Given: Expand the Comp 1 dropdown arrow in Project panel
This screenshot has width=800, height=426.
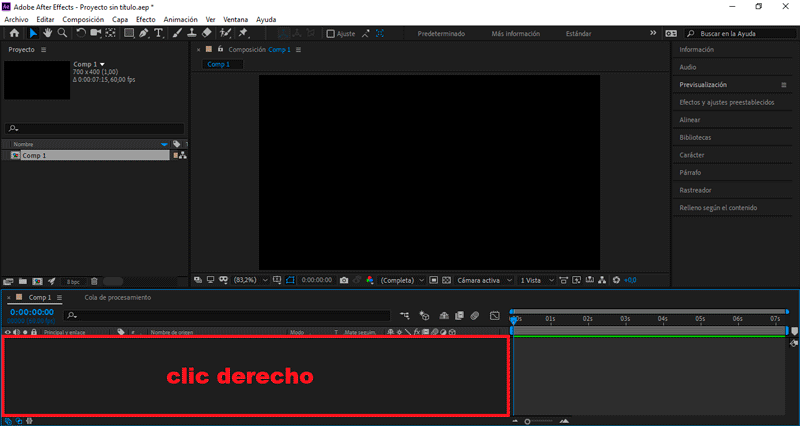Looking at the screenshot, I should [103, 64].
